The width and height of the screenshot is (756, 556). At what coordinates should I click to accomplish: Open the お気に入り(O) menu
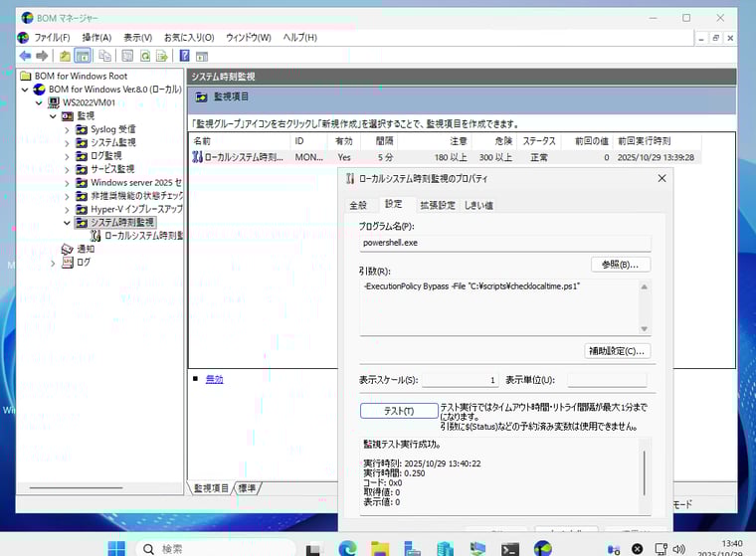189,37
